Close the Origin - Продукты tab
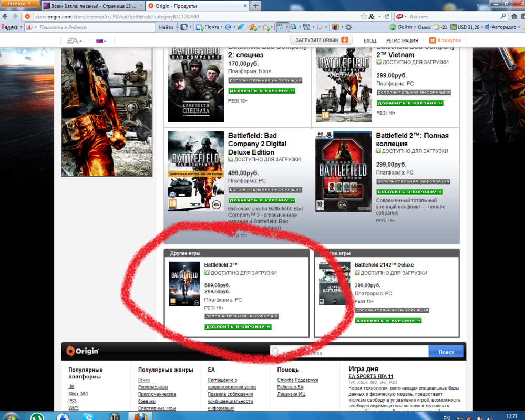 [245, 6]
